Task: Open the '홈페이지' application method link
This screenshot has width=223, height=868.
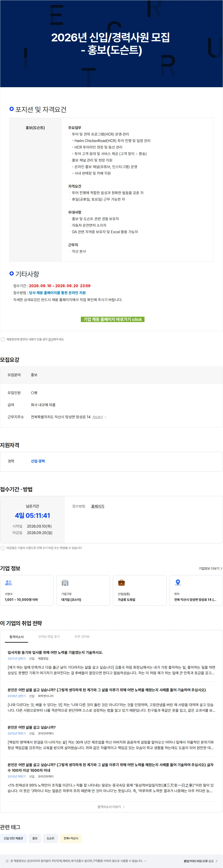Action: coord(98,506)
